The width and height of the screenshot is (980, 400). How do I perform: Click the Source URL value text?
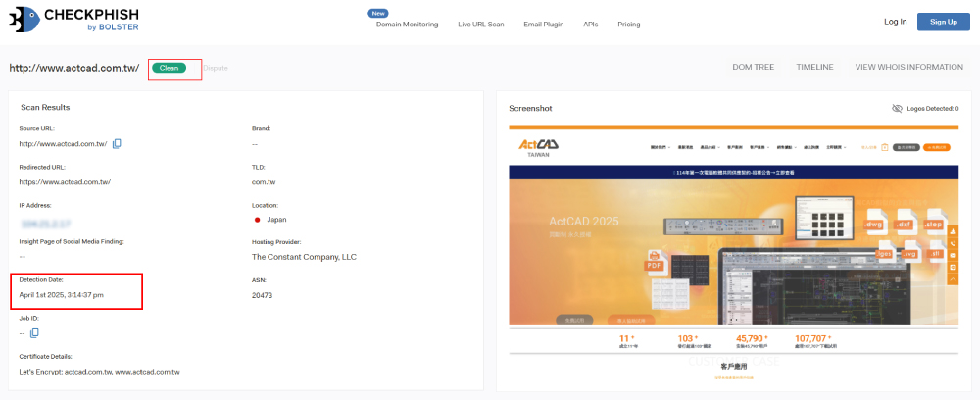63,144
